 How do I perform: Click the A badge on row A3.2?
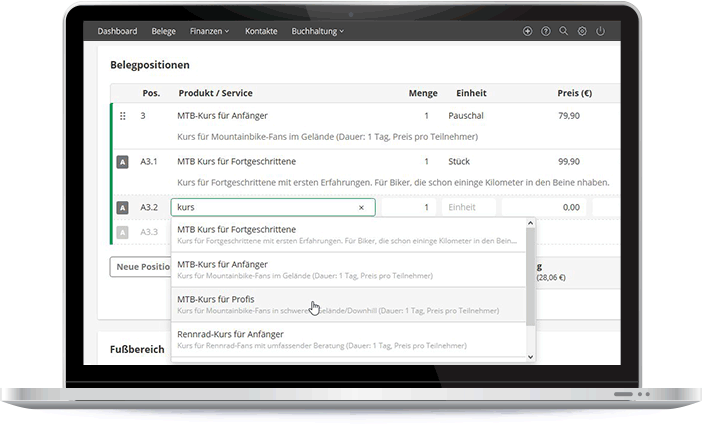(123, 207)
